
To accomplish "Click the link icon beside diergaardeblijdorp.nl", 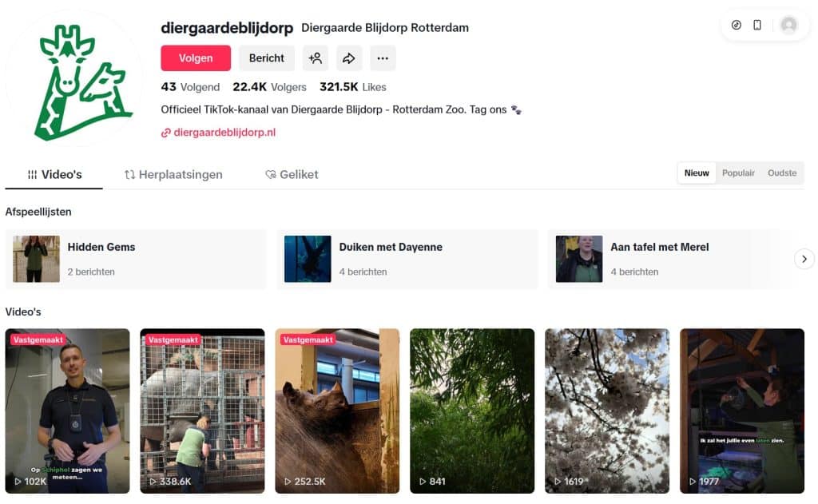I will coord(166,133).
